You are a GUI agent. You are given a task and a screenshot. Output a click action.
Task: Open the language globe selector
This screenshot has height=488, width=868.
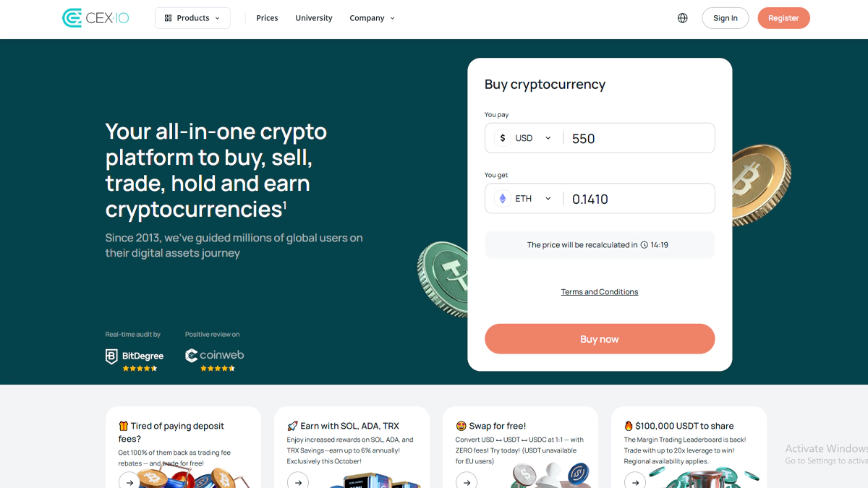[x=682, y=18]
